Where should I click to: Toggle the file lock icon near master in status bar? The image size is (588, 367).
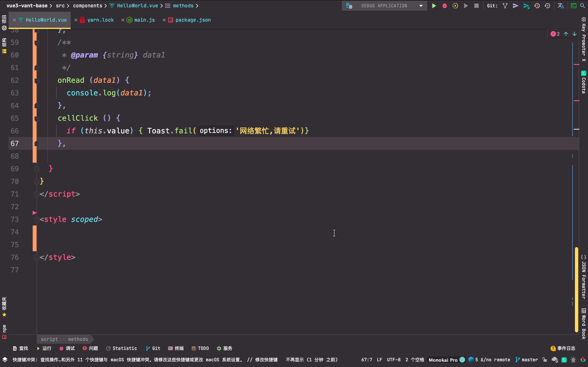pyautogui.click(x=544, y=360)
